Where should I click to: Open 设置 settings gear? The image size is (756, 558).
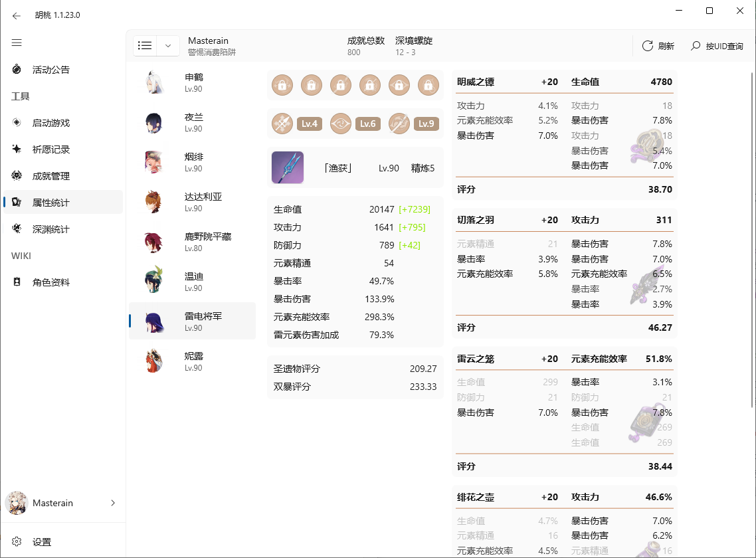point(17,542)
